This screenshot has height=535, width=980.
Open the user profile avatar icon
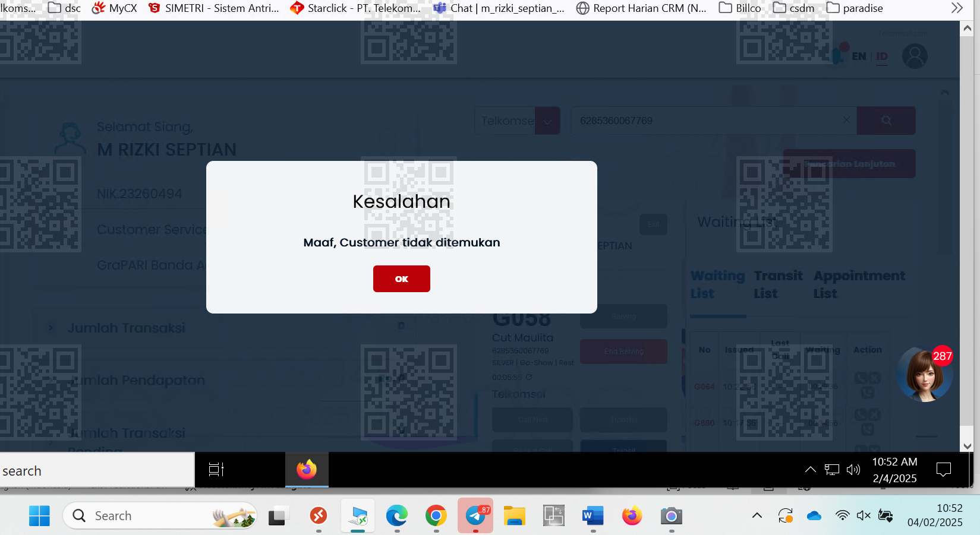[x=915, y=56]
